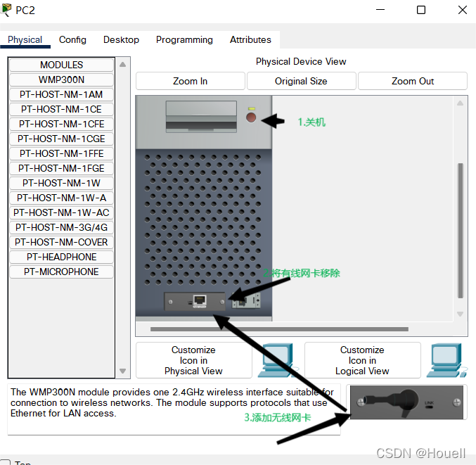Select the PT-HOST-NM-1CGE module
The width and height of the screenshot is (476, 465).
(62, 139)
